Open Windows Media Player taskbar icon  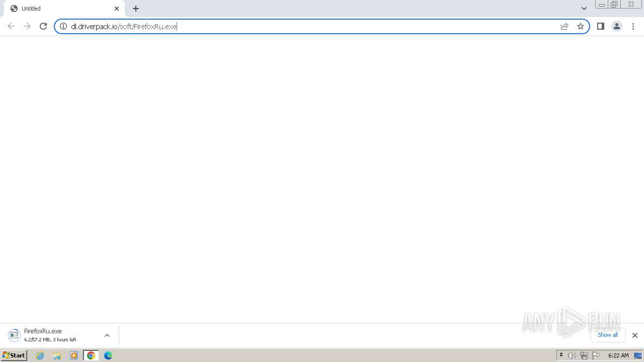(74, 355)
